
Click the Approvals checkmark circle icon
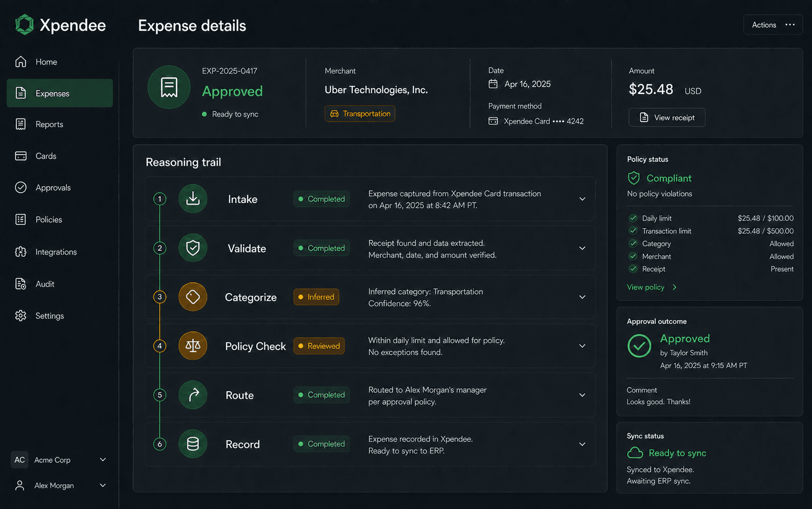tap(21, 188)
